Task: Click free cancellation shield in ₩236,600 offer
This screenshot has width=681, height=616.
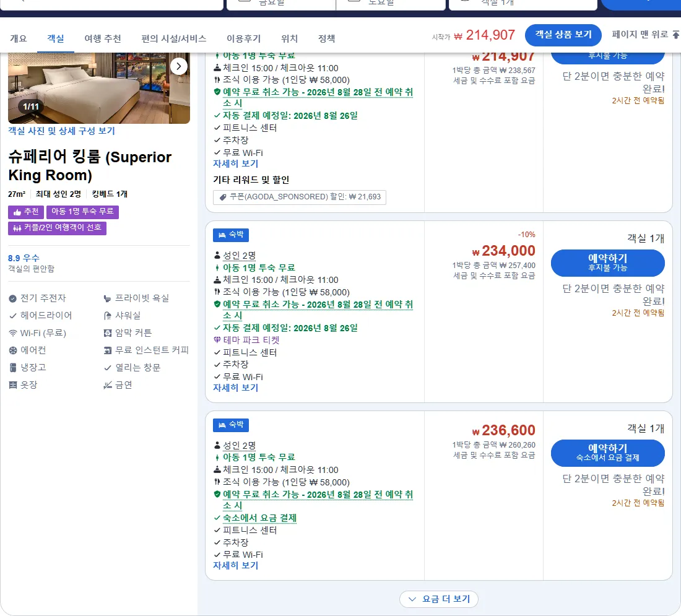Action: pos(217,494)
